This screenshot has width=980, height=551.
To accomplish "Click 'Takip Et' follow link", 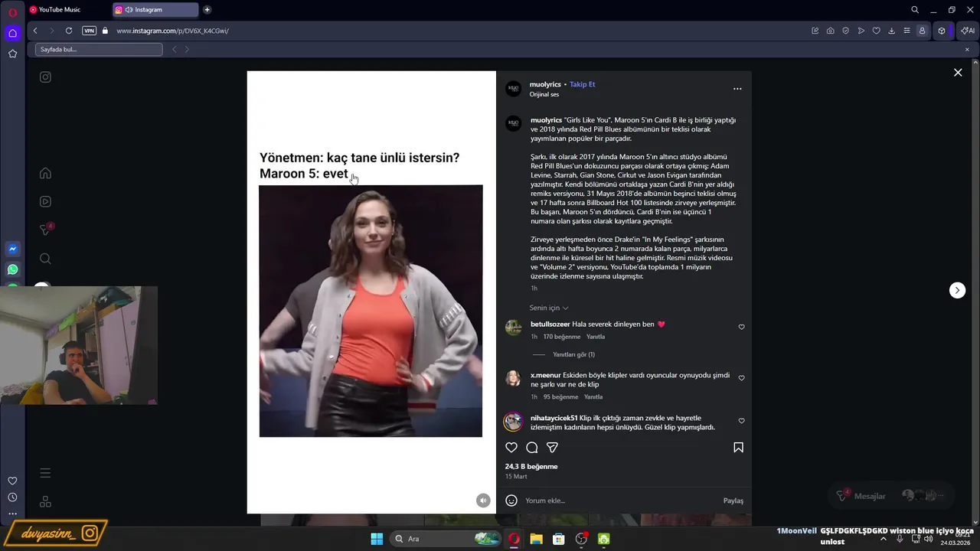I will pos(582,84).
